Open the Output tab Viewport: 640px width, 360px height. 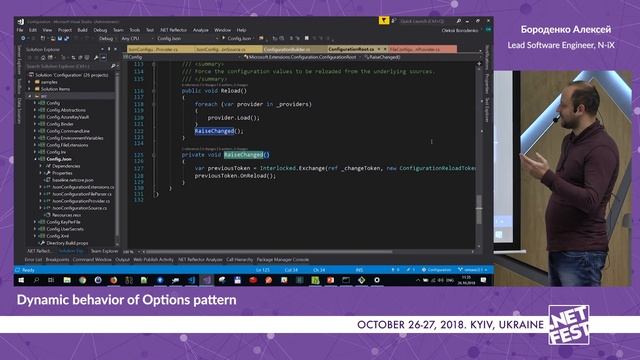pyautogui.click(x=122, y=260)
